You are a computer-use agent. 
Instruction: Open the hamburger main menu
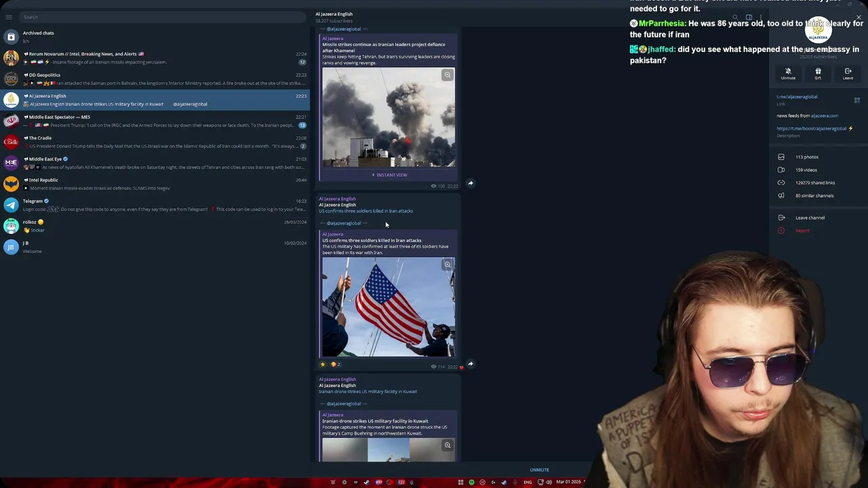click(x=9, y=17)
